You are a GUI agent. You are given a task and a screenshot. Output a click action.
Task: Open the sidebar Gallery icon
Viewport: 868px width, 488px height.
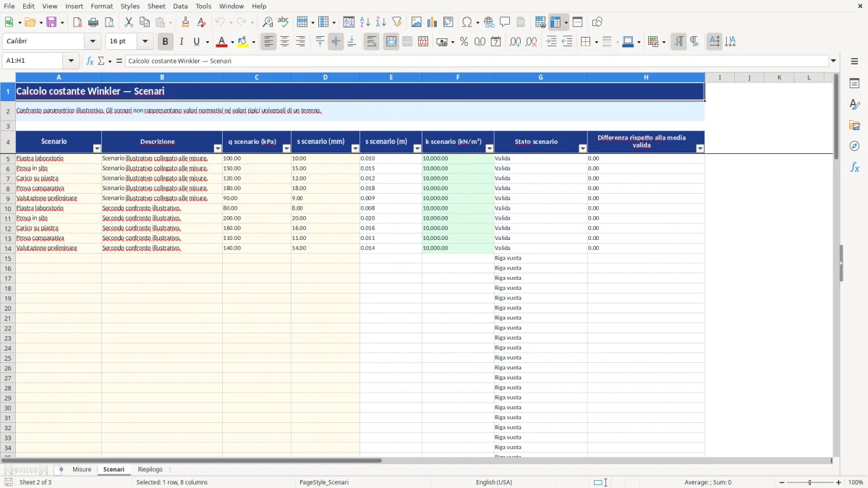tap(854, 126)
